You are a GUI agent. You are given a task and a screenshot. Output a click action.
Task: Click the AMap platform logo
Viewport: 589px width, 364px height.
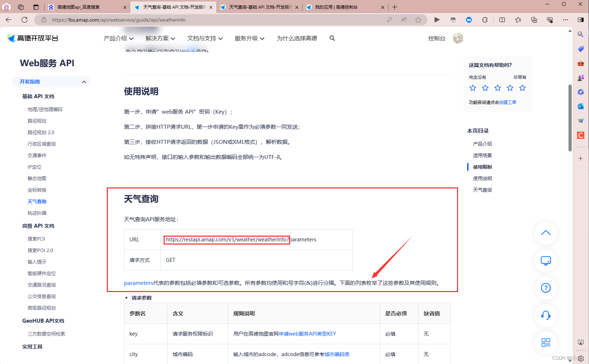[33, 38]
